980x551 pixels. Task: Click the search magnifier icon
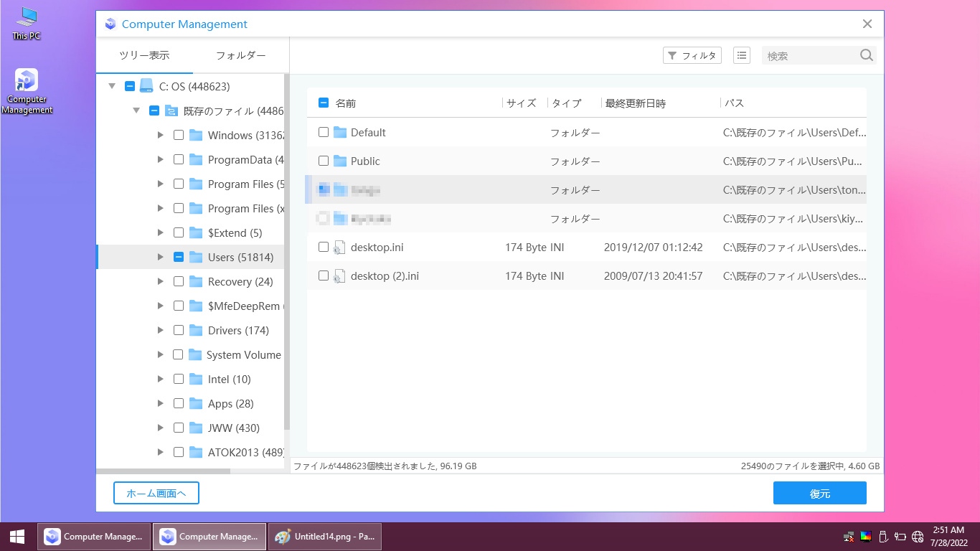(x=866, y=55)
